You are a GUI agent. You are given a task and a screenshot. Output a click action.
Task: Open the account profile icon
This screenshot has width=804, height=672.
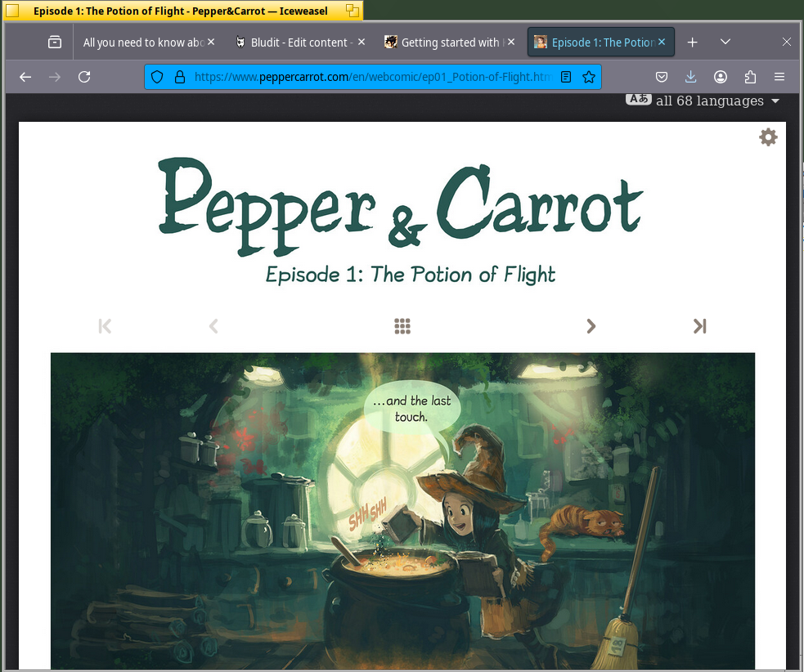(721, 77)
